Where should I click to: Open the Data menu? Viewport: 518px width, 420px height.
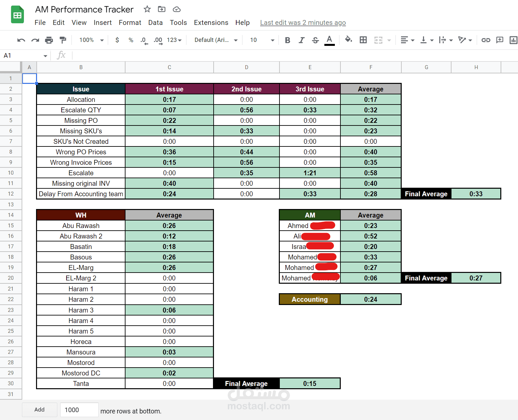[x=155, y=23]
